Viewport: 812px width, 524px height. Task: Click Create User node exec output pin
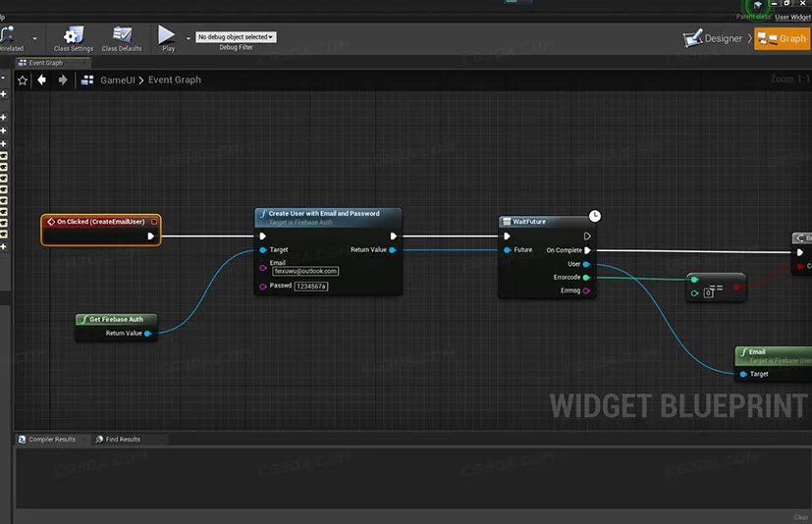coord(393,236)
